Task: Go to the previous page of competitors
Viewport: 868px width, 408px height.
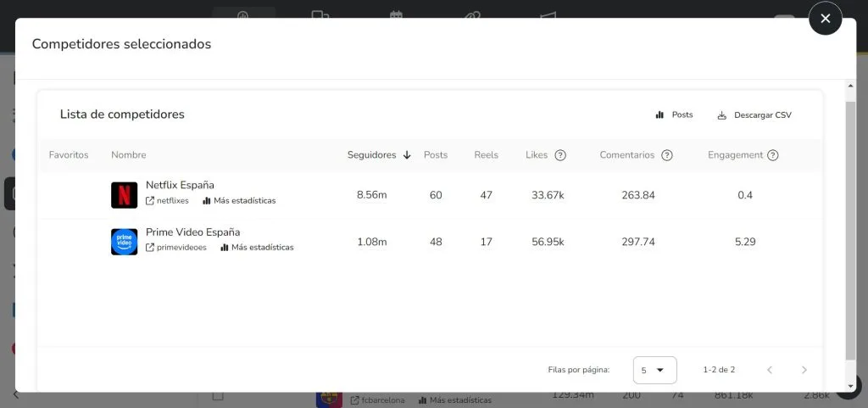Action: [x=770, y=370]
